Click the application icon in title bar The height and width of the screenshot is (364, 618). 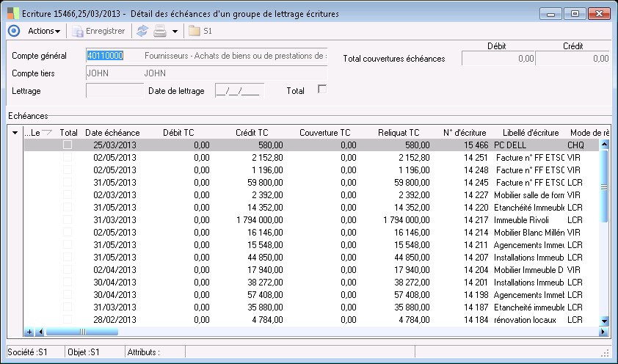click(x=13, y=13)
